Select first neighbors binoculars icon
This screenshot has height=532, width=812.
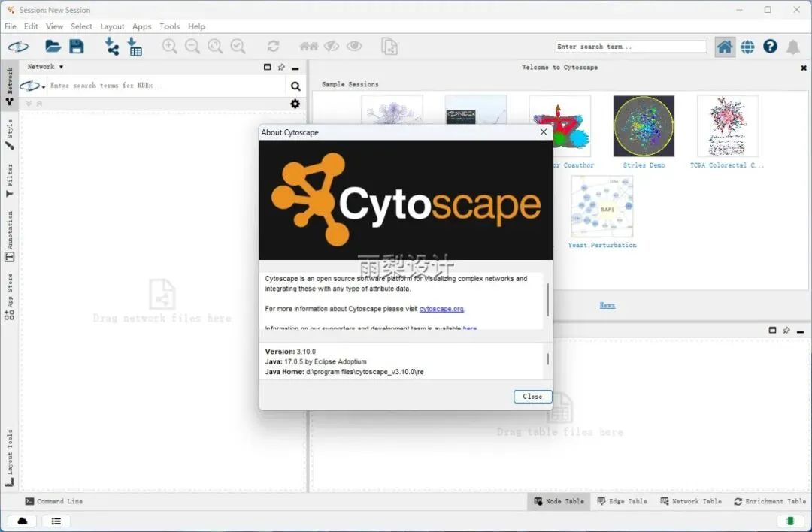click(309, 47)
